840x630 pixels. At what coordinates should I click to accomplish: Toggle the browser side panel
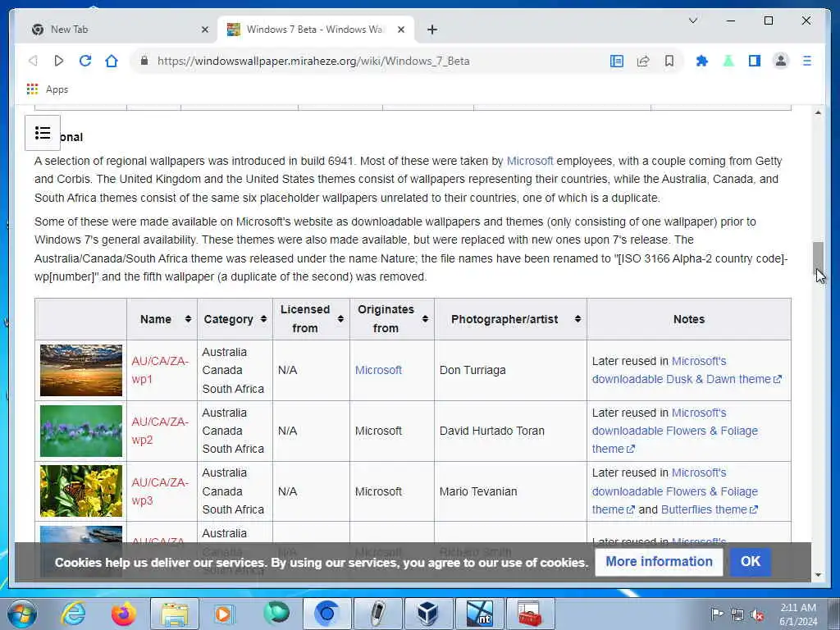[755, 61]
